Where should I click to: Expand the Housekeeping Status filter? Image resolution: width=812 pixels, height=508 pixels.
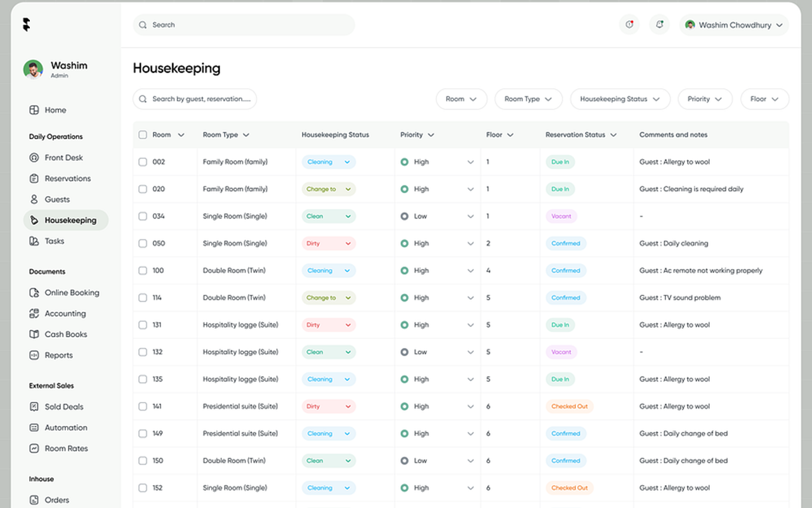[x=620, y=99]
